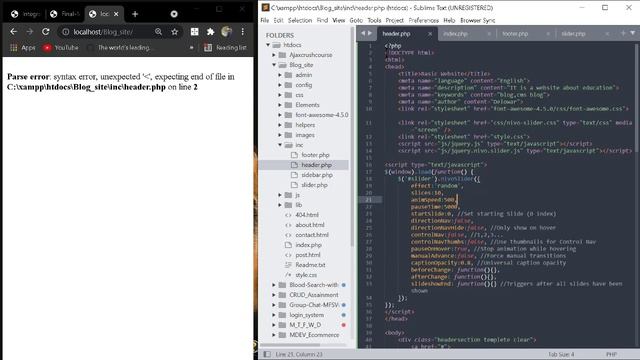Bookmark this page with star icon
The image size is (640, 360).
pos(175,32)
